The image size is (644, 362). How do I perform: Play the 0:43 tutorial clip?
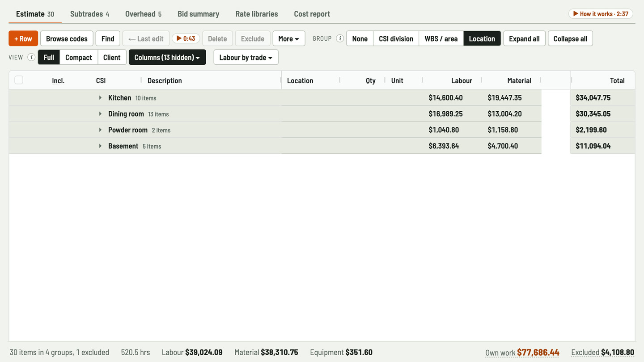pyautogui.click(x=186, y=38)
